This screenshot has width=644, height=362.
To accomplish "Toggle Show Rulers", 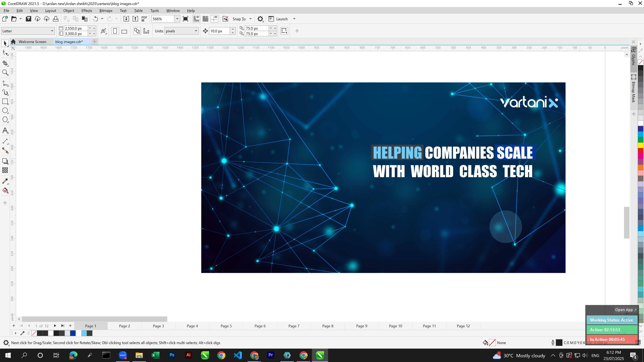I will [197, 19].
